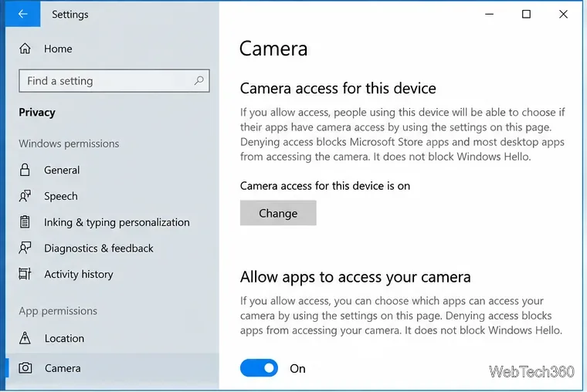This screenshot has width=587, height=392.
Task: Click the General lock icon
Action: (25, 170)
